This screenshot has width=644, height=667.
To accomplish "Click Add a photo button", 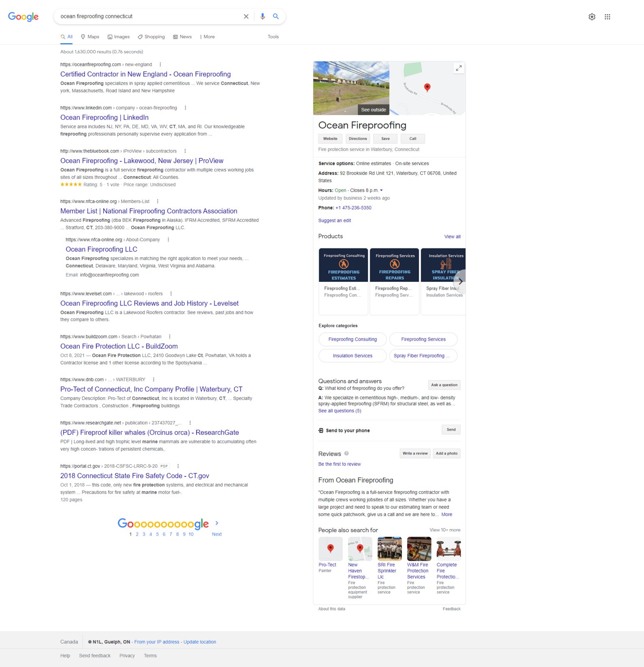I will click(x=447, y=454).
